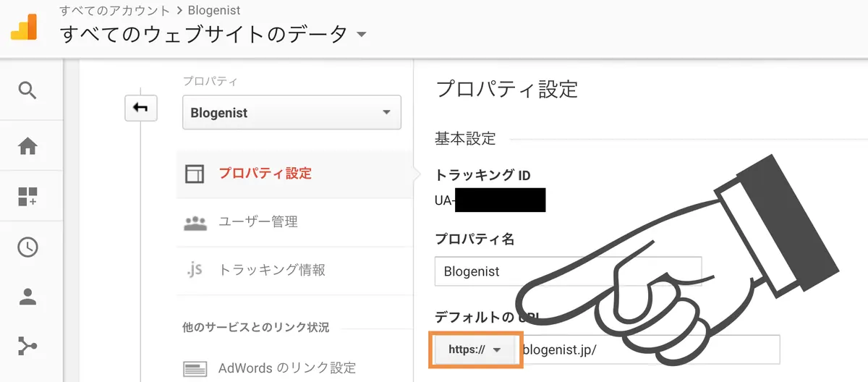Open the Acquisition branching icon
The height and width of the screenshot is (382, 868).
[x=27, y=347]
